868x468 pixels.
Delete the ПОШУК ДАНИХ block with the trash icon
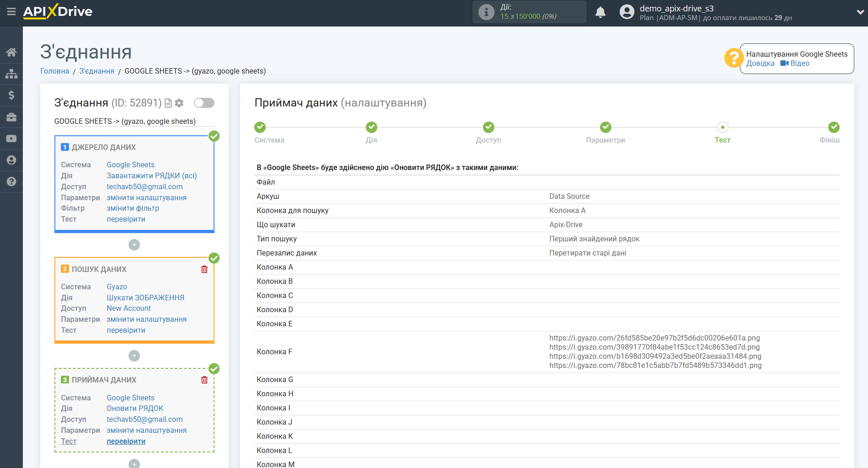pos(204,269)
